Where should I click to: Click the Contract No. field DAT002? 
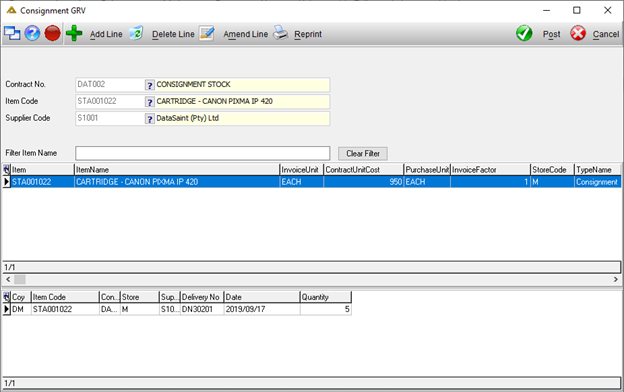click(110, 84)
